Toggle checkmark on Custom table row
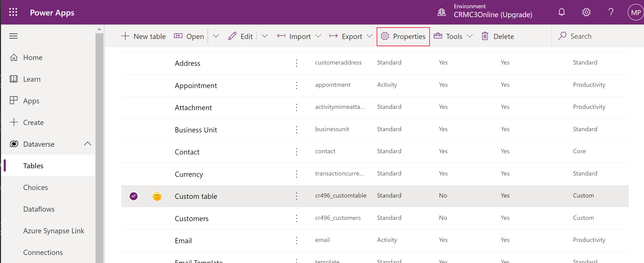 [134, 196]
